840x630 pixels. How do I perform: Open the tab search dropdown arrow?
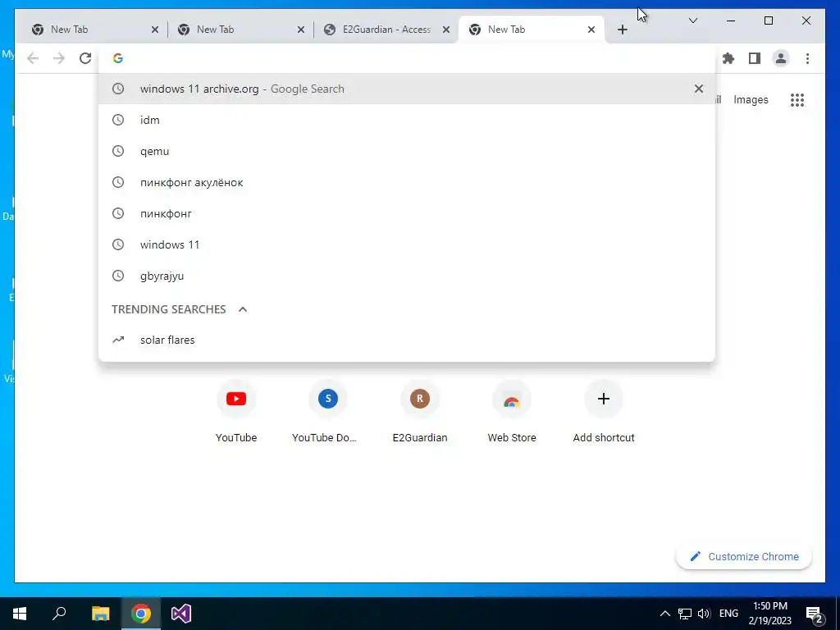coord(692,21)
